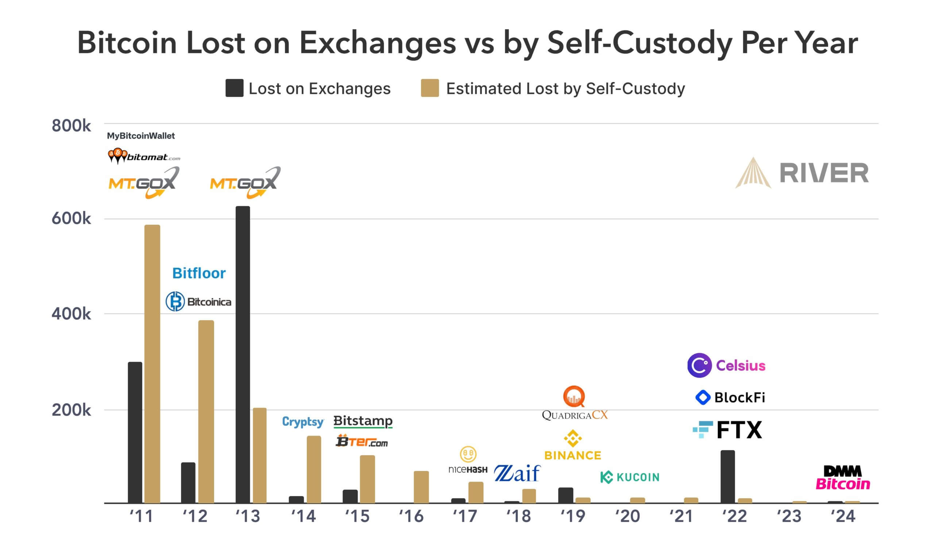Click the DMM Bitcoin logo

[x=843, y=478]
